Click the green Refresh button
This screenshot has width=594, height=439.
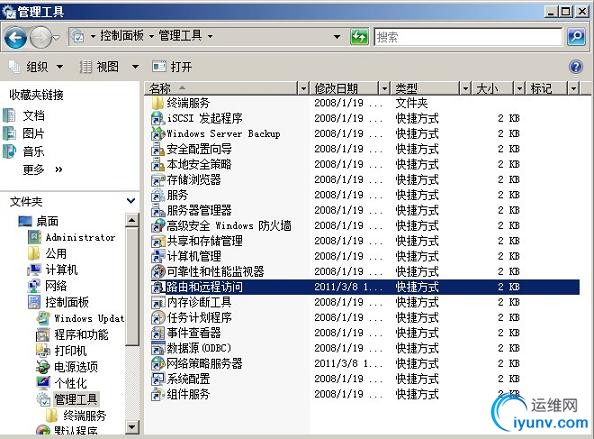(x=359, y=37)
